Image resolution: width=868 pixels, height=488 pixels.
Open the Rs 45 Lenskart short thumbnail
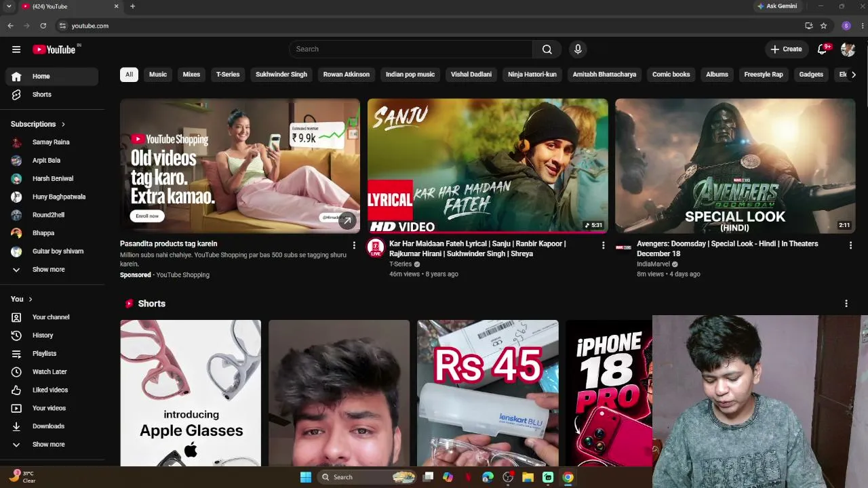(x=488, y=393)
